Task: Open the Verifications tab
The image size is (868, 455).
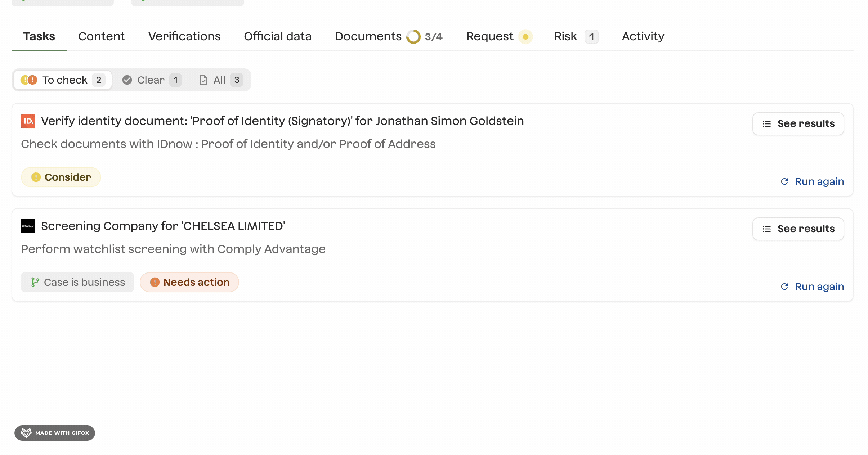Action: click(x=184, y=36)
